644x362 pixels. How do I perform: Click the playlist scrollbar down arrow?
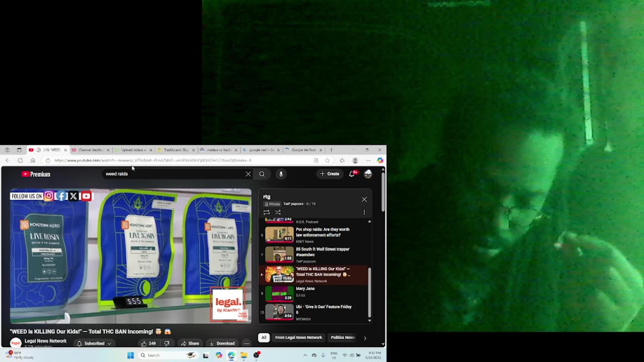tap(369, 320)
